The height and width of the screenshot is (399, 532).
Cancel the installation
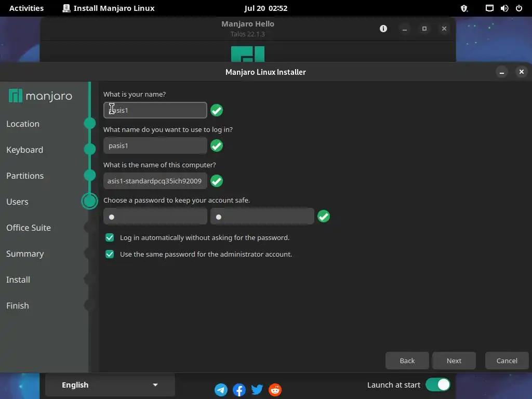(507, 361)
